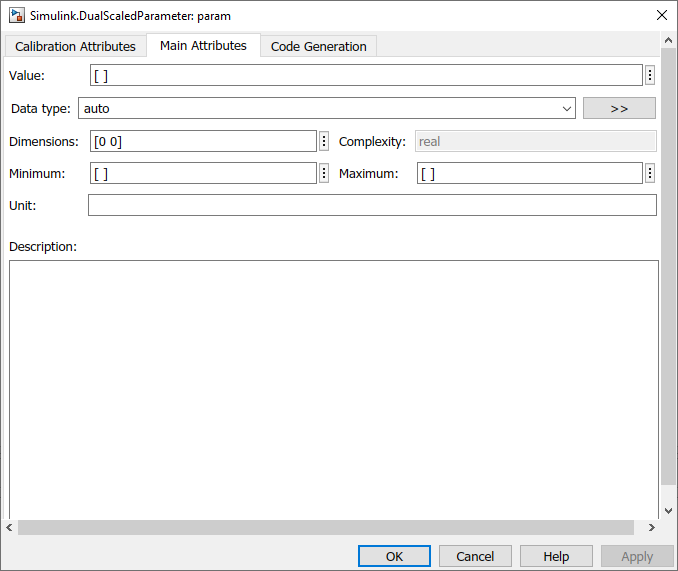Viewport: 678px width, 571px height.
Task: Select the Main Attributes tab
Action: [203, 45]
